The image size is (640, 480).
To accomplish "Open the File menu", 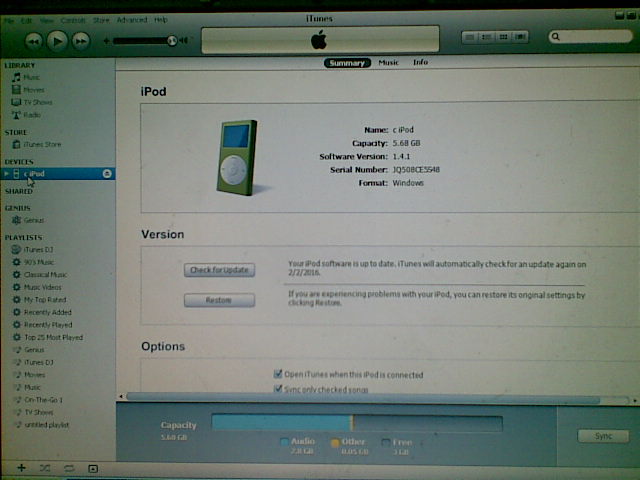I will point(9,20).
